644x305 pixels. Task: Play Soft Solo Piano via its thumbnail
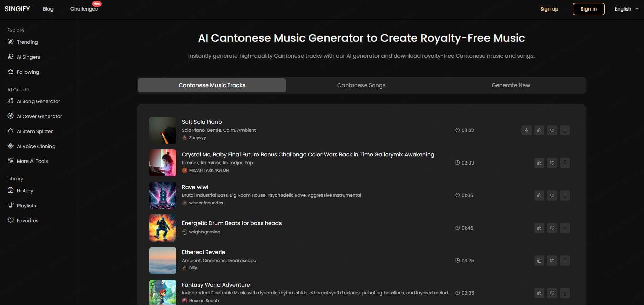pos(163,130)
